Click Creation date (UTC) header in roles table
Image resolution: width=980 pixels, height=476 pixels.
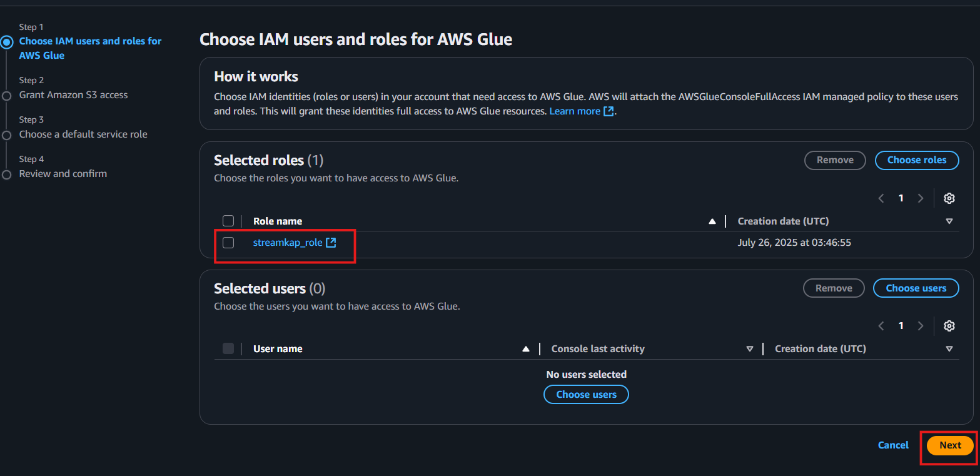[x=783, y=221]
